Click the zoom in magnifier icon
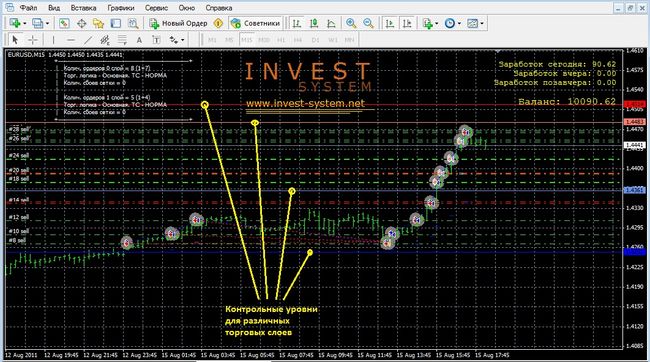The width and height of the screenshot is (650, 362). [351, 24]
